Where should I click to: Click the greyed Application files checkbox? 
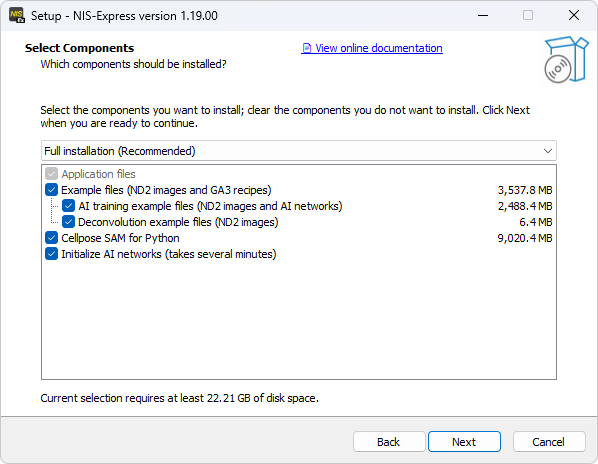click(x=51, y=174)
